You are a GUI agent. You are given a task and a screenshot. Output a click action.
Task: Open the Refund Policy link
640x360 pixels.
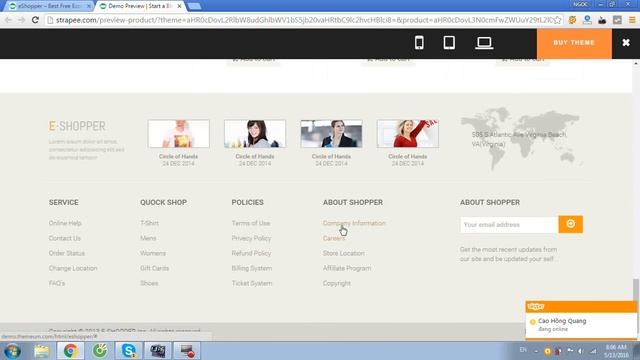tap(251, 253)
